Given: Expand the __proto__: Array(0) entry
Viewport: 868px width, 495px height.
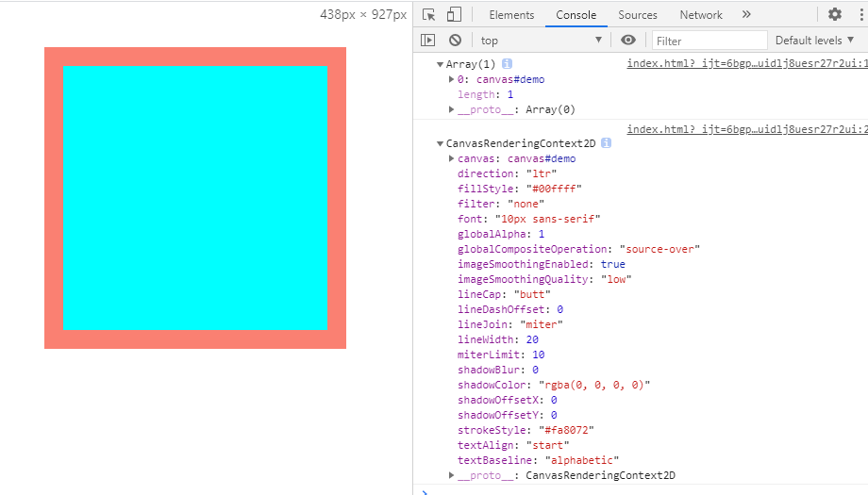Looking at the screenshot, I should click(x=451, y=109).
